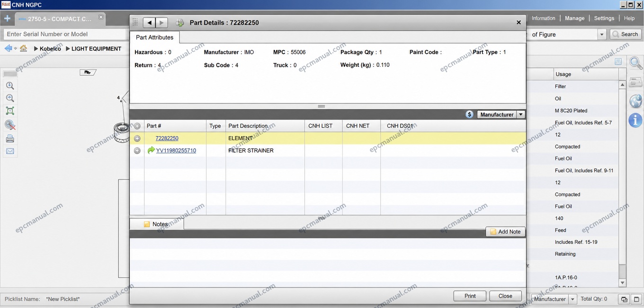The image size is (644, 308).
Task: Open the Settings menu
Action: click(604, 18)
